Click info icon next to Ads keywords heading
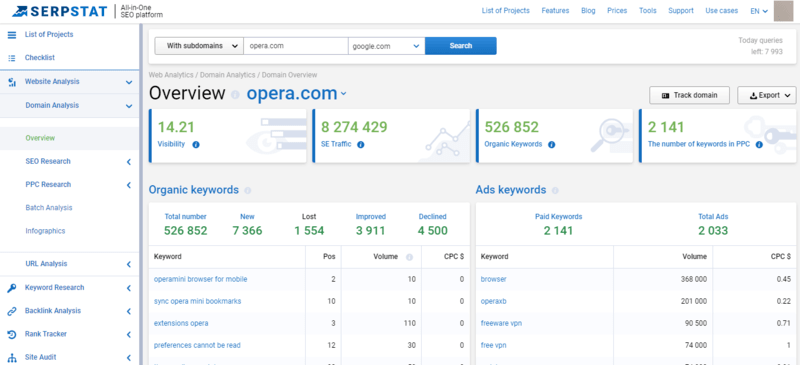This screenshot has height=365, width=800. 555,190
